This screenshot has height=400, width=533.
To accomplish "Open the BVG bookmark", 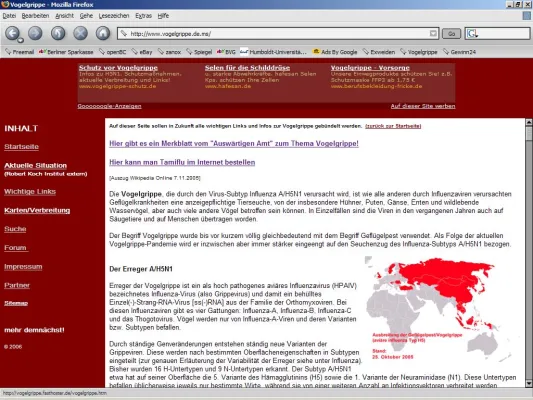I will [x=226, y=52].
